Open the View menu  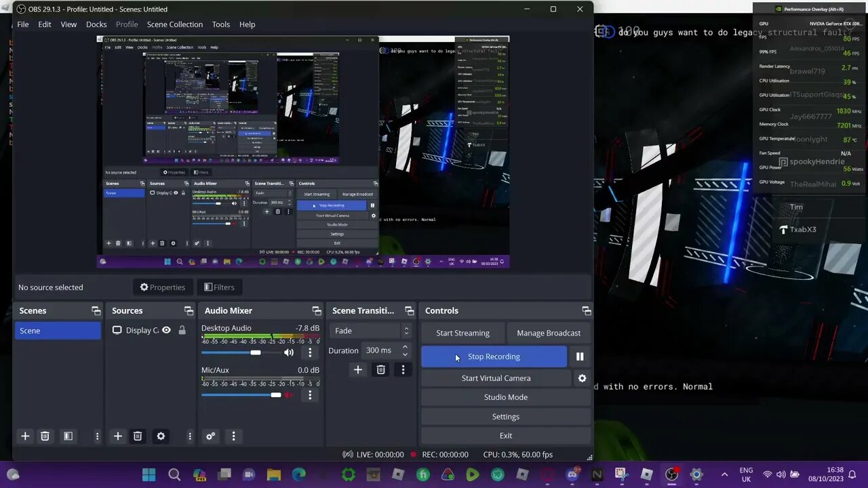point(68,24)
